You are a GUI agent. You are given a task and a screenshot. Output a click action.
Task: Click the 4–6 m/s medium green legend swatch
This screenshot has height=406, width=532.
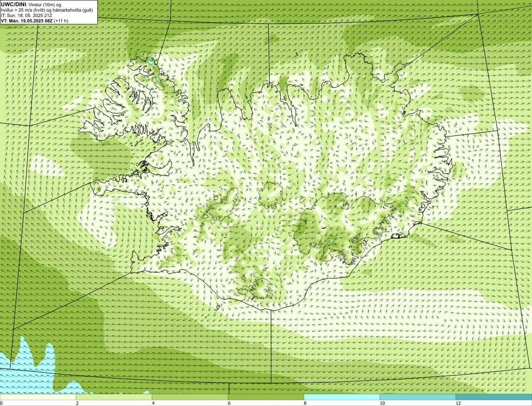click(190, 397)
